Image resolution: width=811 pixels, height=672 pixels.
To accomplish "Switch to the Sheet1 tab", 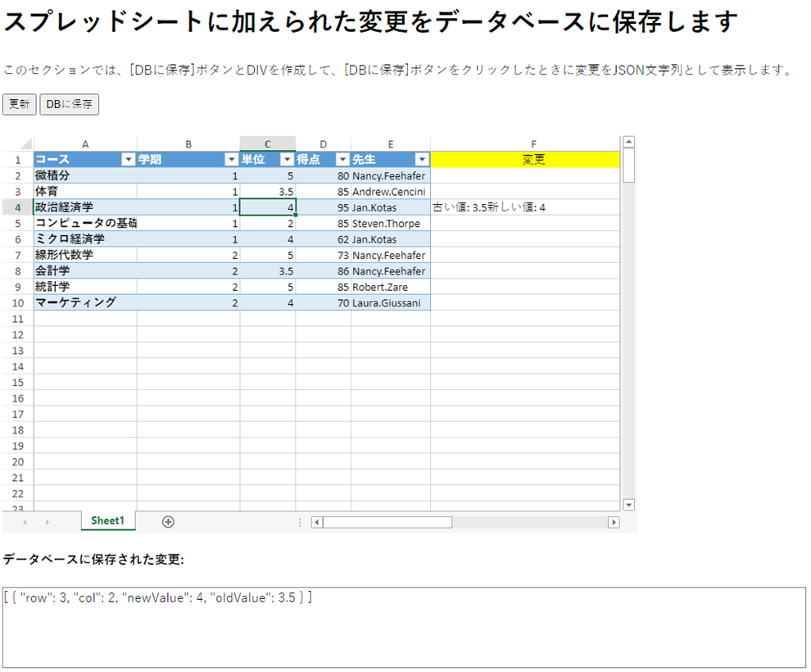I will [107, 521].
